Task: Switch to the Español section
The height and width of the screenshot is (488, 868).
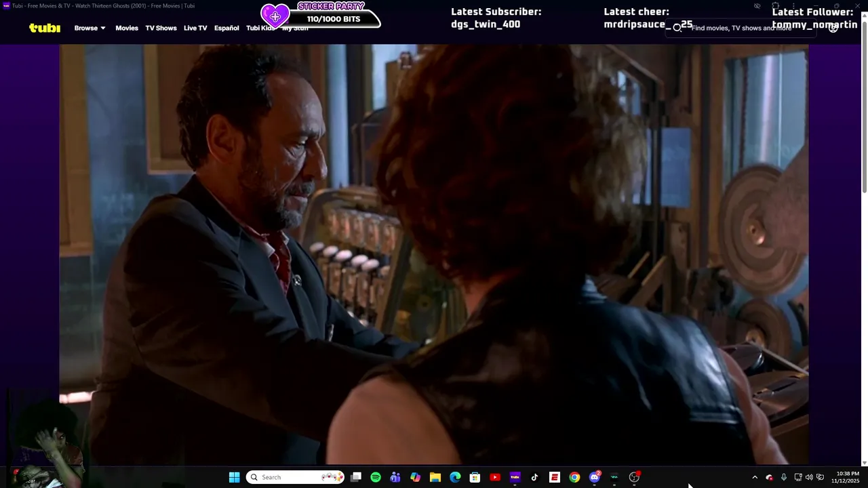Action: tap(226, 28)
